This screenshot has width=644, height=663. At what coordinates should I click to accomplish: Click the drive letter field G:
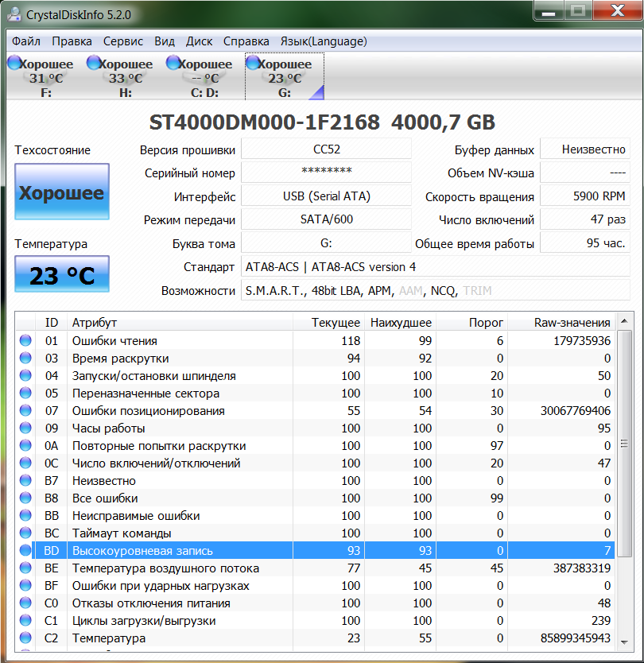pos(327,243)
